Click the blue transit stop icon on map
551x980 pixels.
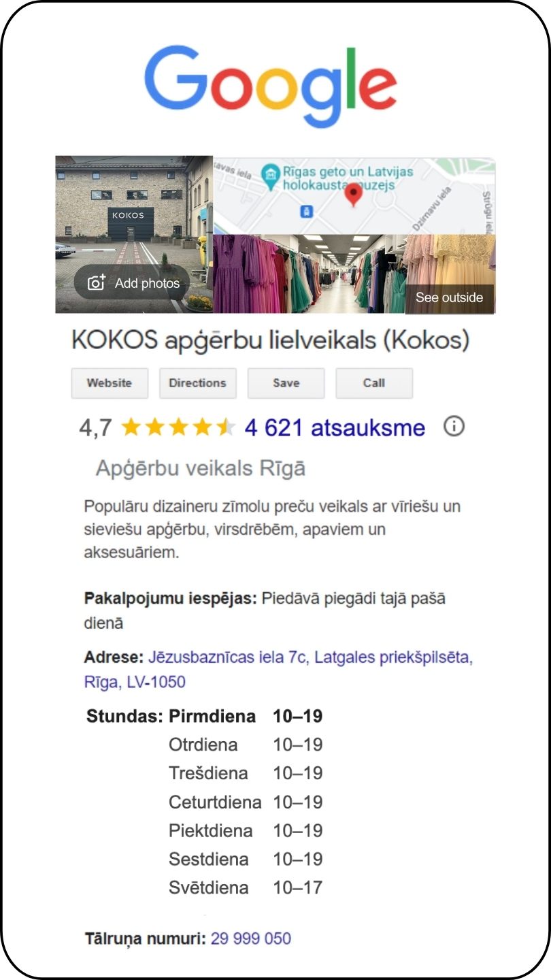[x=307, y=212]
